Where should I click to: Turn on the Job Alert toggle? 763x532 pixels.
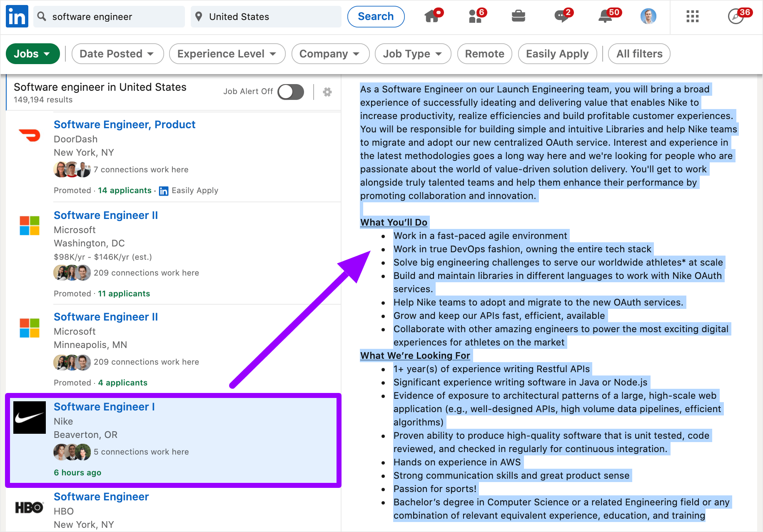point(291,92)
